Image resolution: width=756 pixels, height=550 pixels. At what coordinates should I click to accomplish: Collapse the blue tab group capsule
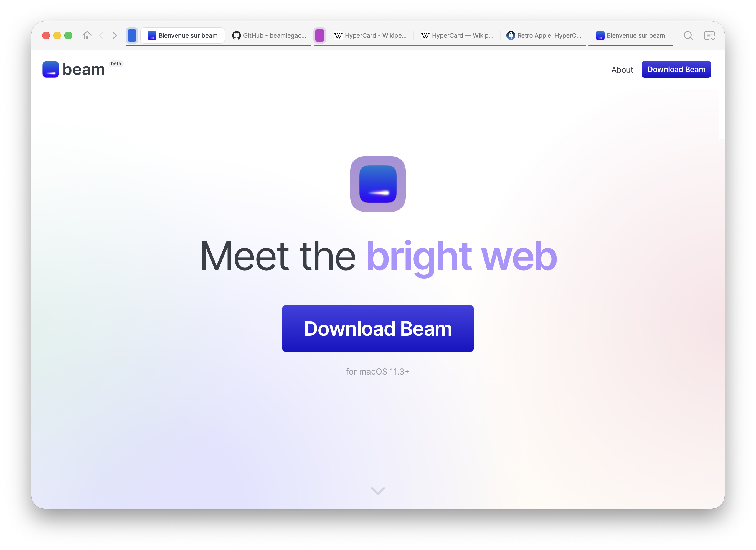tap(132, 35)
